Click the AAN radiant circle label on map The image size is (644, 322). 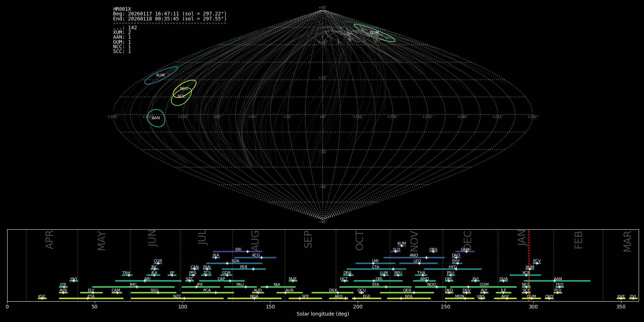[156, 118]
